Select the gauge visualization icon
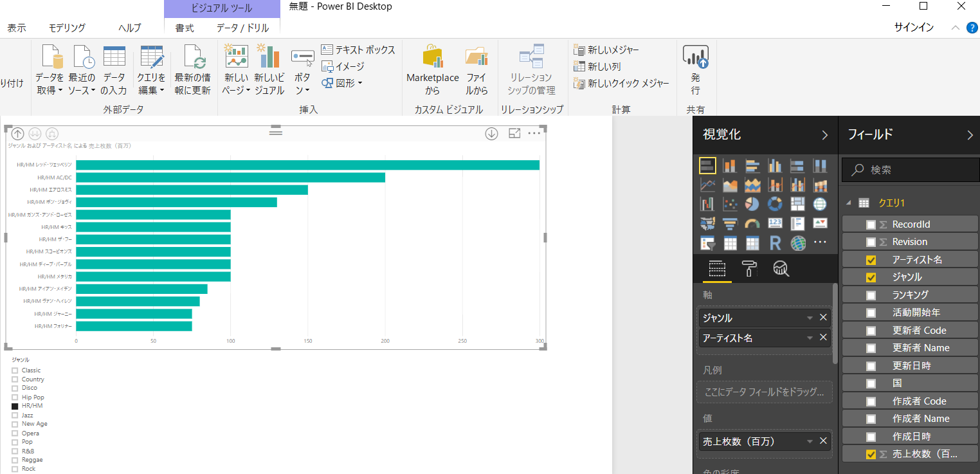This screenshot has height=474, width=980. (752, 223)
